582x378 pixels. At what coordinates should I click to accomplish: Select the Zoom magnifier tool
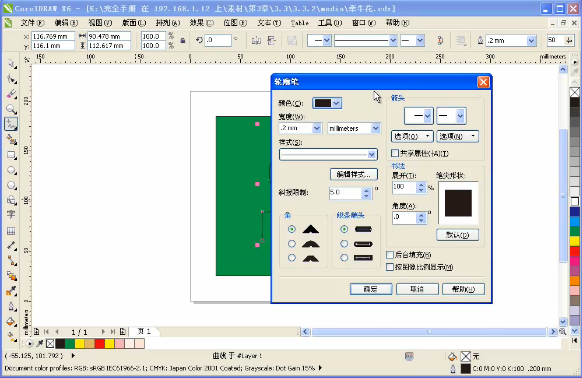tap(12, 109)
